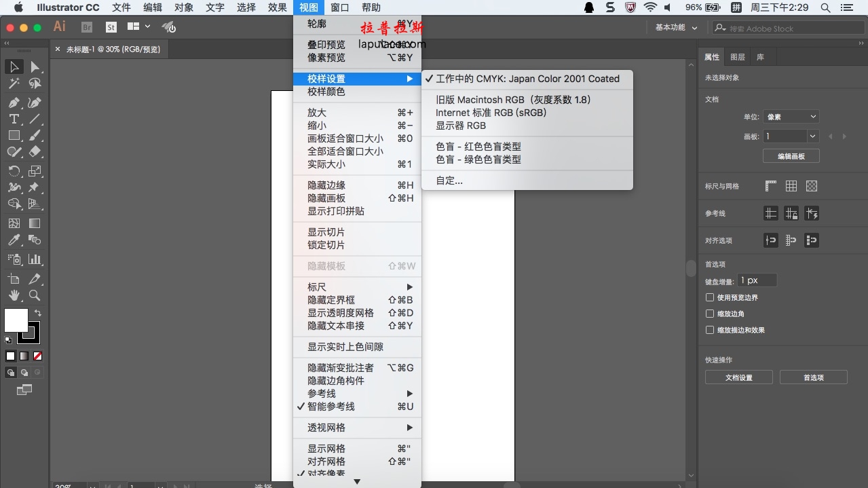Select the Pen tool in toolbar
868x488 pixels.
click(14, 102)
